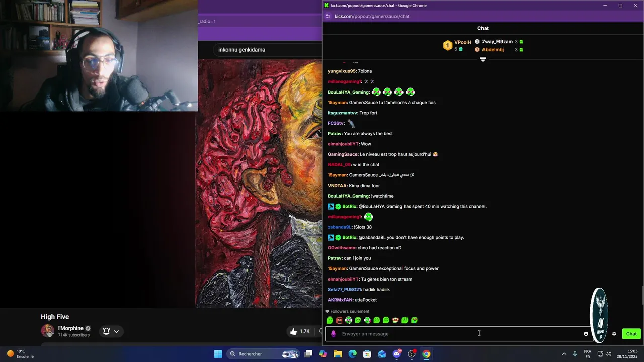The image size is (644, 362).
Task: Insert the last green heart-eyes emote
Action: coord(414,320)
